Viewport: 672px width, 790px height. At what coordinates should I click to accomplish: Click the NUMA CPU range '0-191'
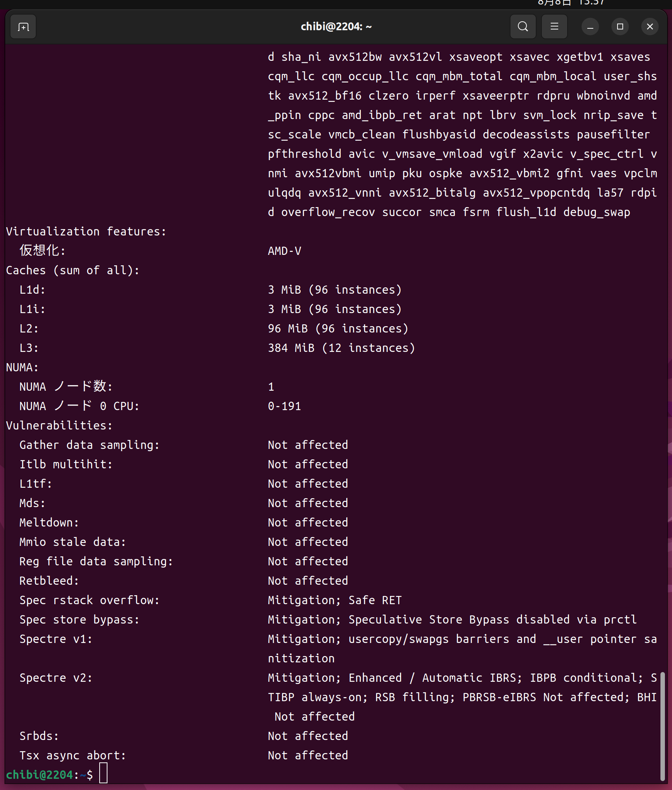(x=284, y=406)
